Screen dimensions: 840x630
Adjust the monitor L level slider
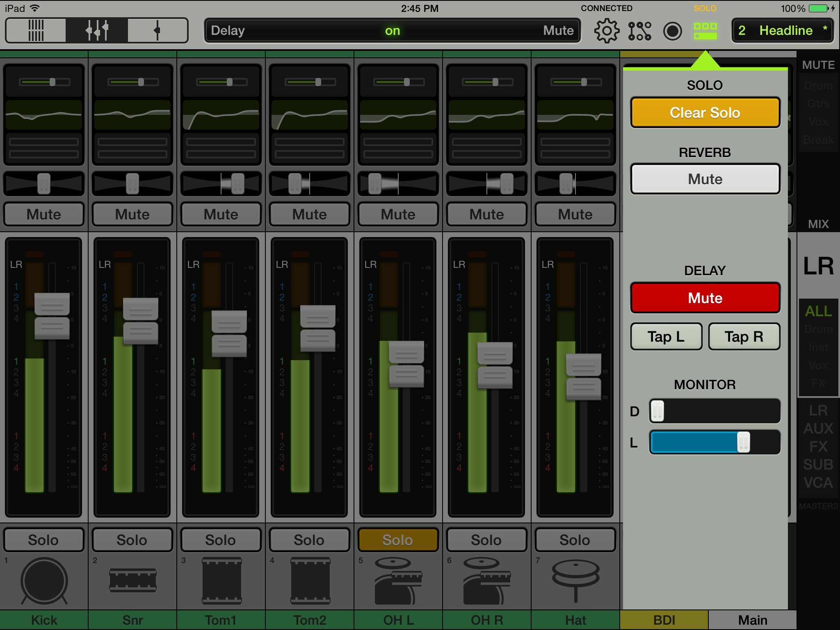[x=743, y=442]
